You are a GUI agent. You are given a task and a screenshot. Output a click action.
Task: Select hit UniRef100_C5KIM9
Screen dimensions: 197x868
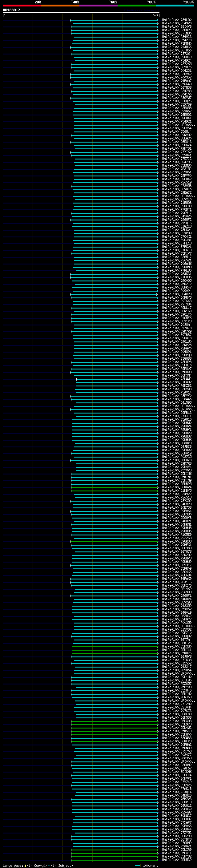pos(177,481)
